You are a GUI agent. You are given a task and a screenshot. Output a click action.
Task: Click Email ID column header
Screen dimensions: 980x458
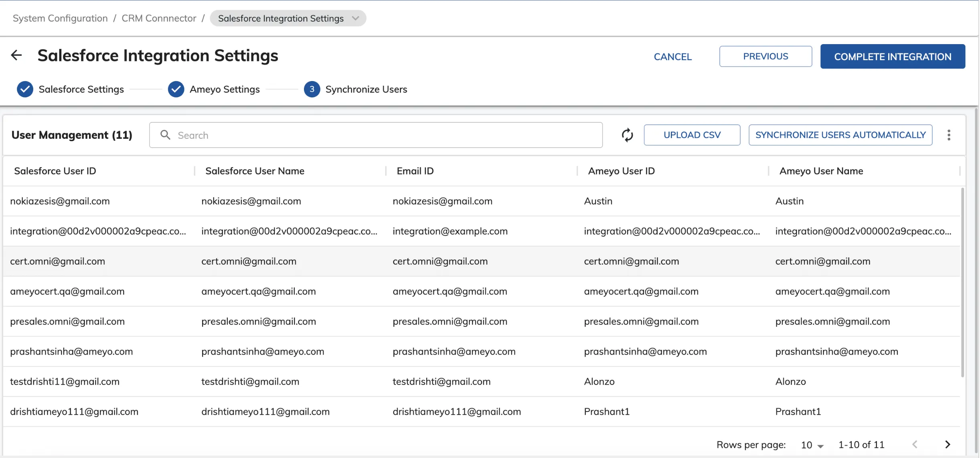coord(415,171)
